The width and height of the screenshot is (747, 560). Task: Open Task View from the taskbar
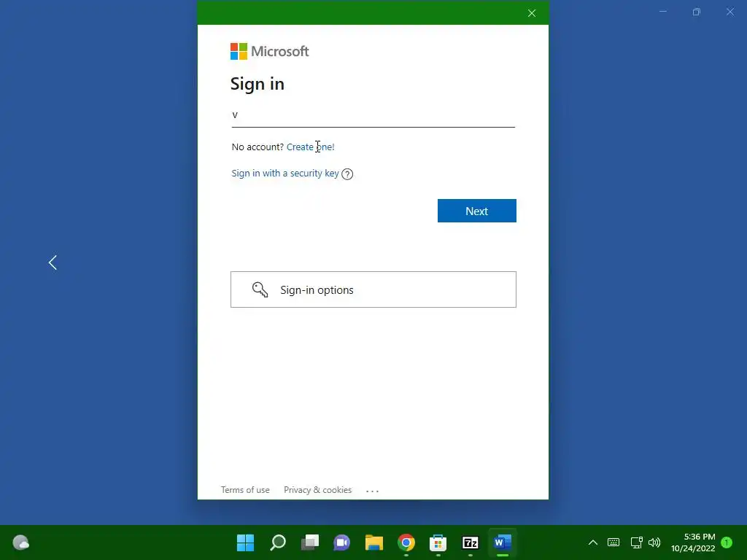pyautogui.click(x=309, y=542)
